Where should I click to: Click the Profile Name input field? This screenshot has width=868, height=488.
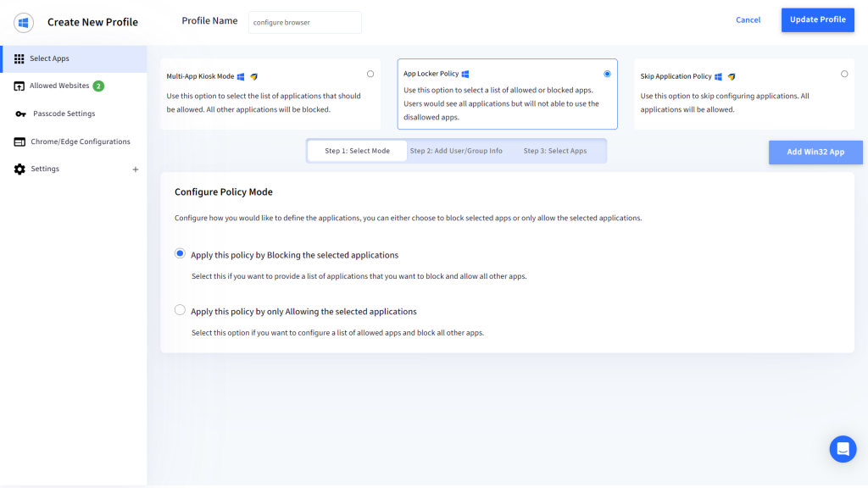click(305, 23)
